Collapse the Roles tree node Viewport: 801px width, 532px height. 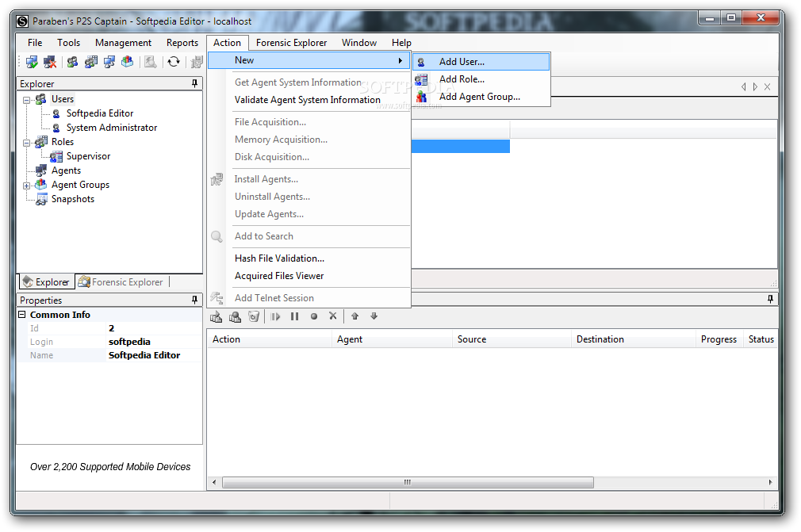(x=26, y=143)
